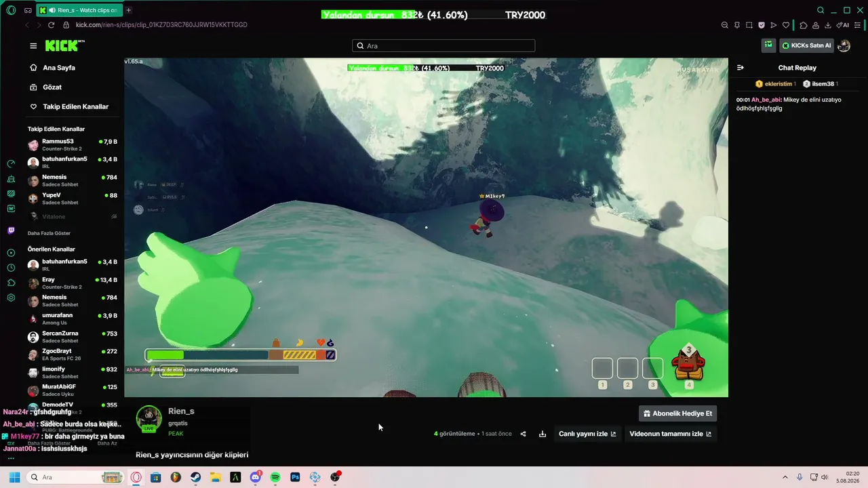The width and height of the screenshot is (868, 488).
Task: Take a snapshot with the toolbar
Action: tap(749, 25)
